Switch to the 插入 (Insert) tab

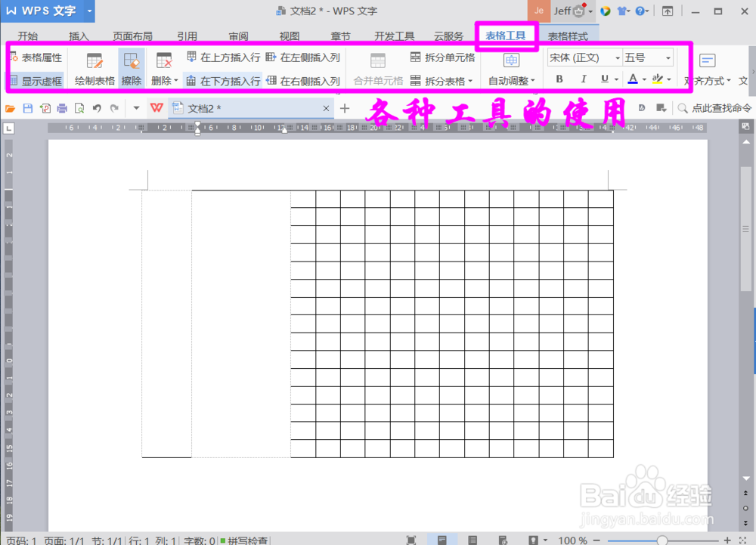(79, 36)
